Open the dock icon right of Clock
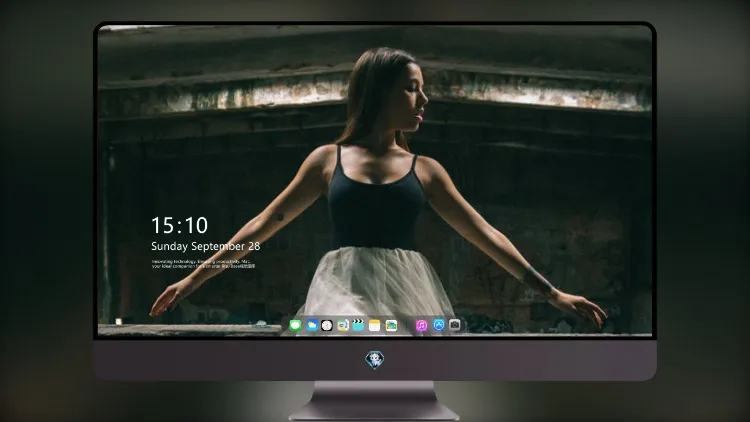Viewport: 750px width, 422px height. tap(342, 325)
